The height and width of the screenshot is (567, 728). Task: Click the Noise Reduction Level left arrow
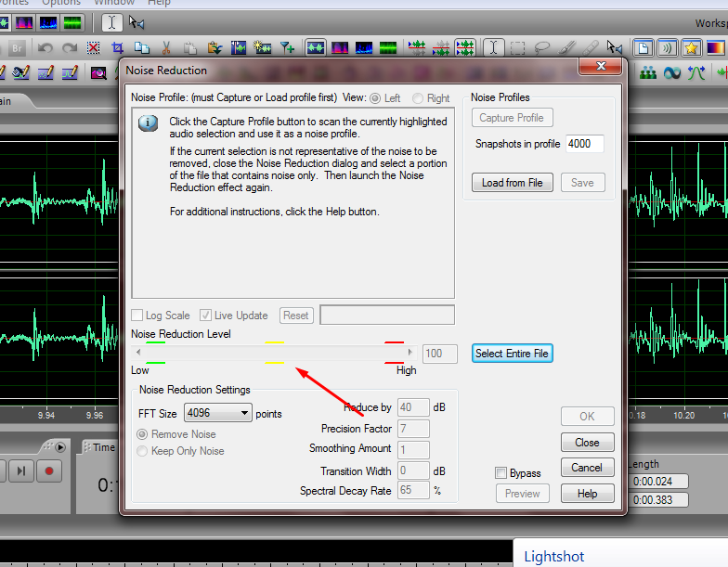pos(138,353)
